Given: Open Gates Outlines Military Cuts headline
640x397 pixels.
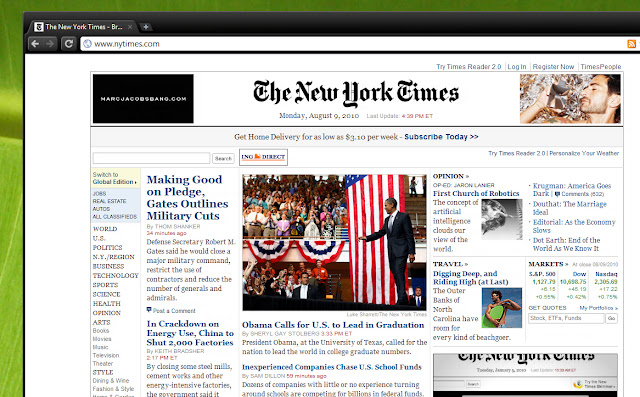Looking at the screenshot, I should tap(188, 197).
